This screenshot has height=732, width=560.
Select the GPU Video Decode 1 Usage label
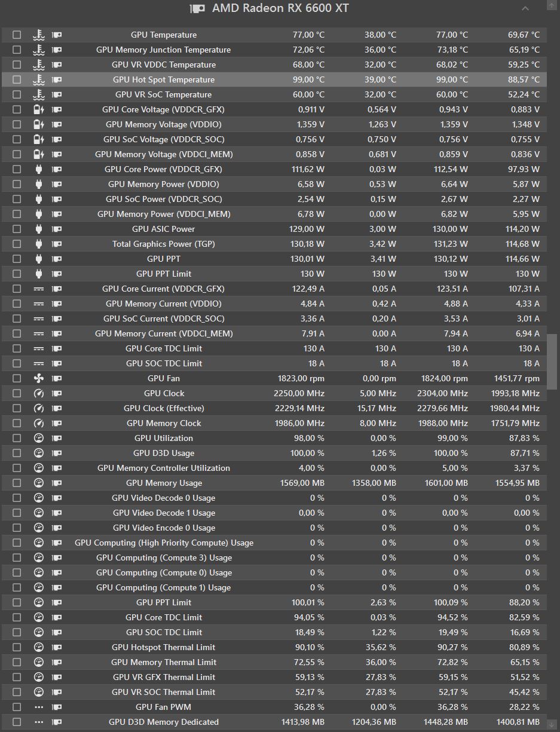click(x=164, y=513)
